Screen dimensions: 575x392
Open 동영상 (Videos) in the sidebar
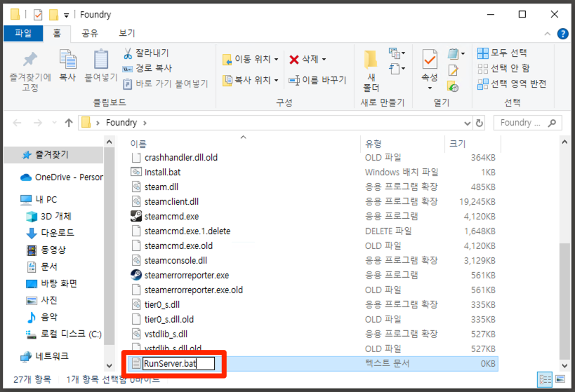pos(46,250)
